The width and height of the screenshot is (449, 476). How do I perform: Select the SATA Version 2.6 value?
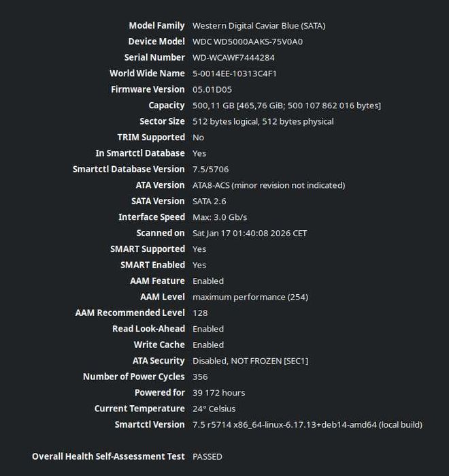[209, 202]
